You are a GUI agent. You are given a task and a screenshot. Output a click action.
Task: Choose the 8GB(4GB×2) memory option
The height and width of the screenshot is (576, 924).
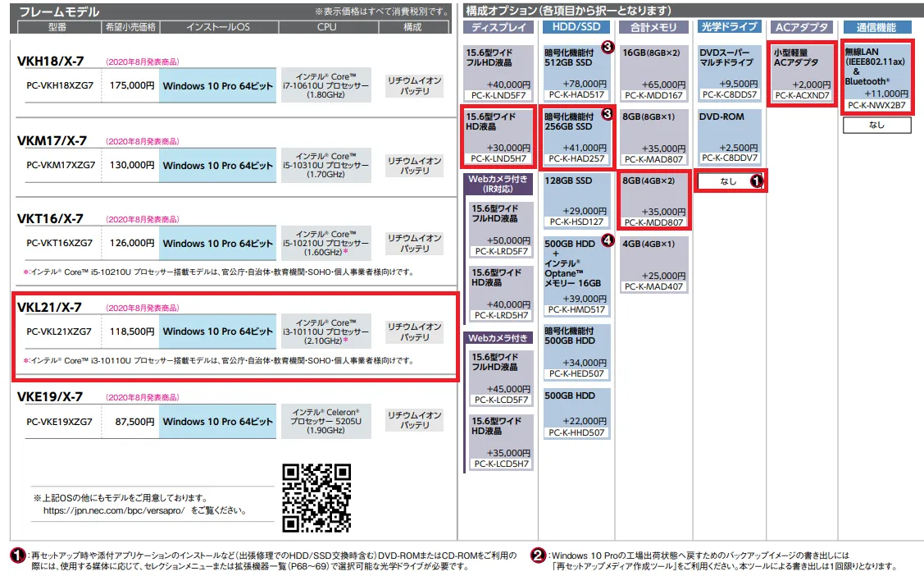coord(653,200)
